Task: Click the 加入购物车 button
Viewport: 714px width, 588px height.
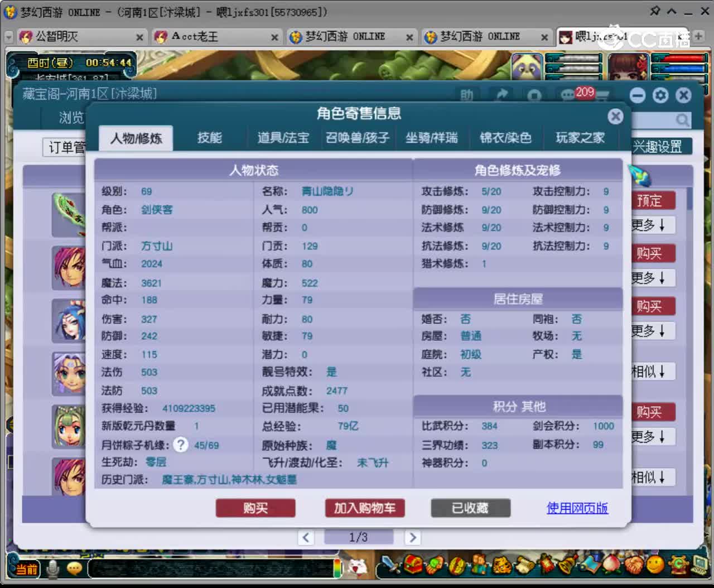Action: [365, 508]
